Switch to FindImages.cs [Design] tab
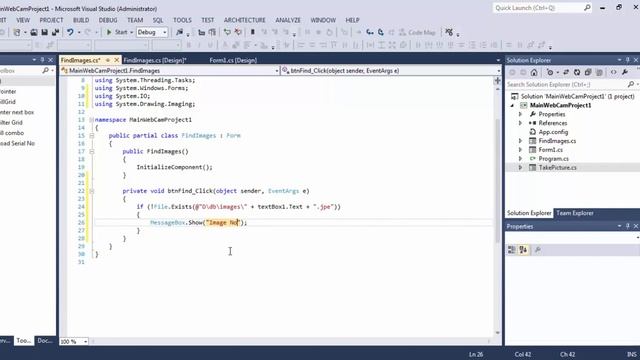 click(x=155, y=60)
